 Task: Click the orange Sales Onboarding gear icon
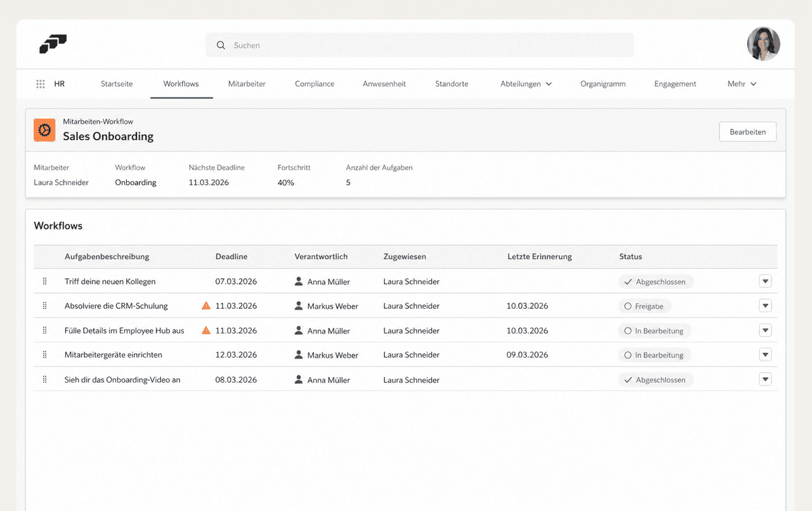(x=44, y=130)
